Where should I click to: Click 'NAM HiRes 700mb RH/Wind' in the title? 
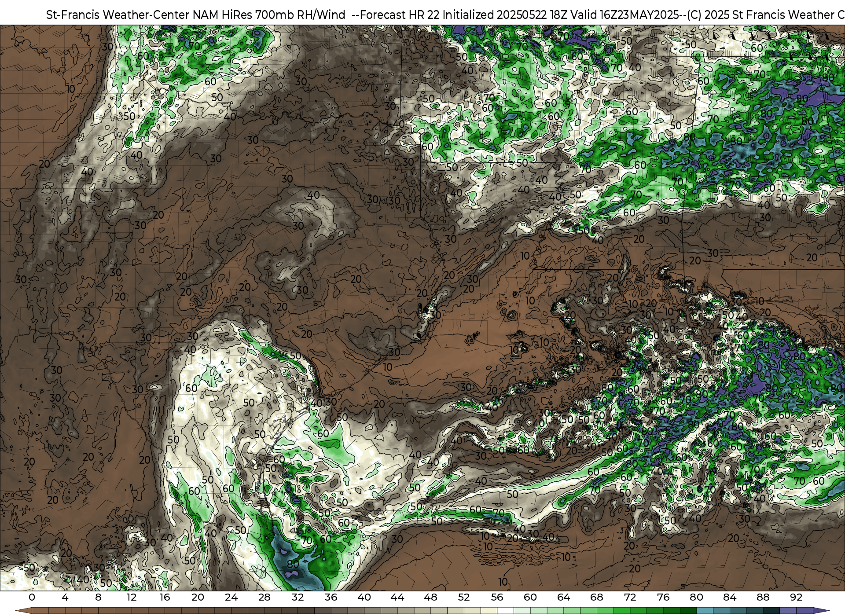(x=269, y=15)
